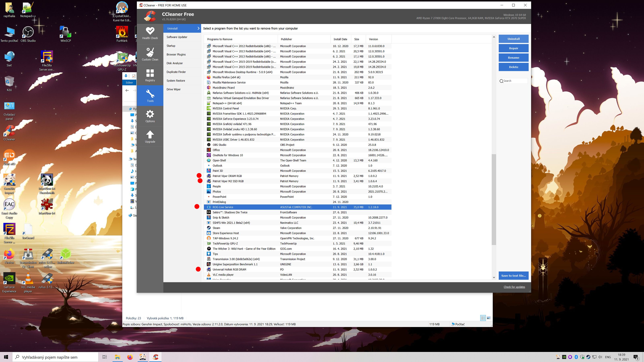This screenshot has width=644, height=362.
Task: Click the program list scrollbar thumb
Action: pyautogui.click(x=494, y=199)
